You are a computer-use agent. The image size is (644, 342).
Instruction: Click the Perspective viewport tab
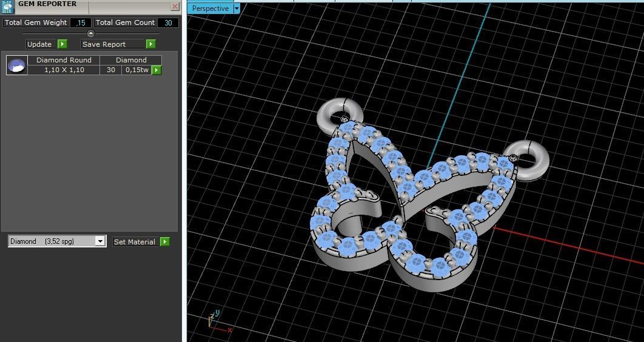click(210, 8)
